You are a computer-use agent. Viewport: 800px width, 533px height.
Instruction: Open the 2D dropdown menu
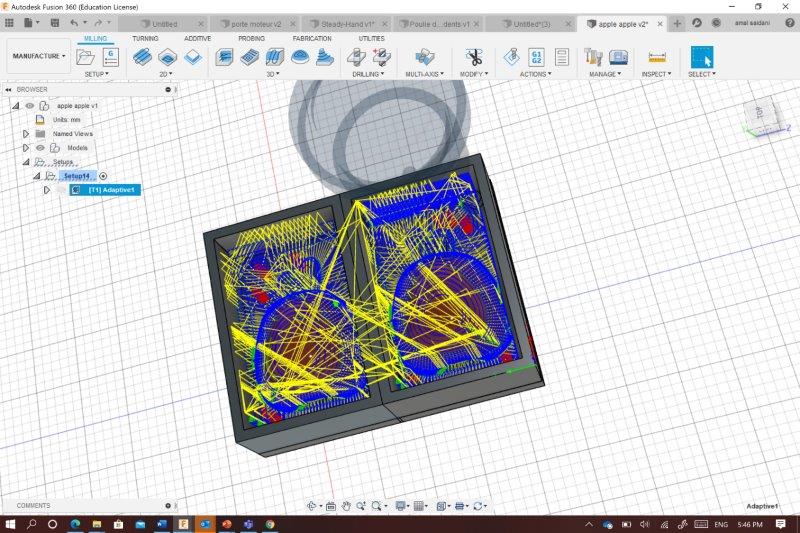click(166, 74)
